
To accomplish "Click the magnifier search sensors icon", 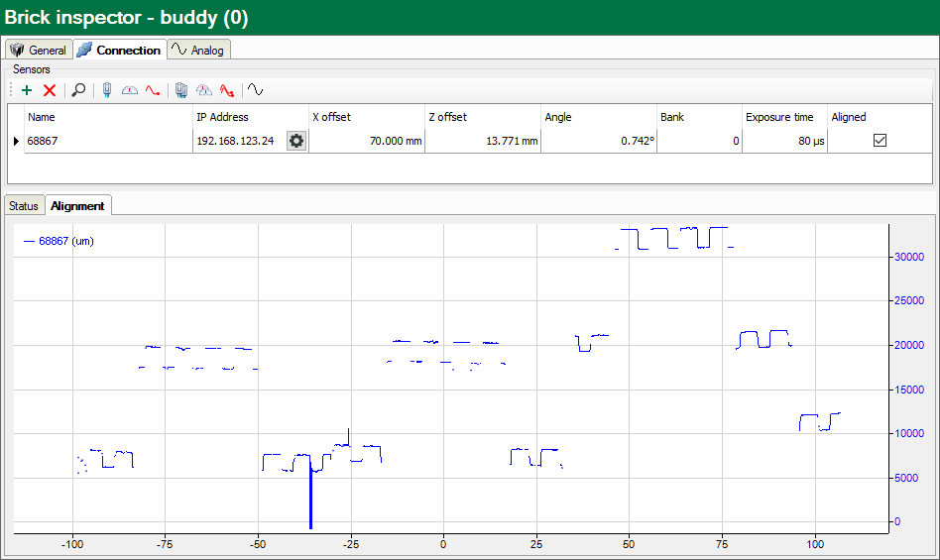I will pyautogui.click(x=78, y=90).
